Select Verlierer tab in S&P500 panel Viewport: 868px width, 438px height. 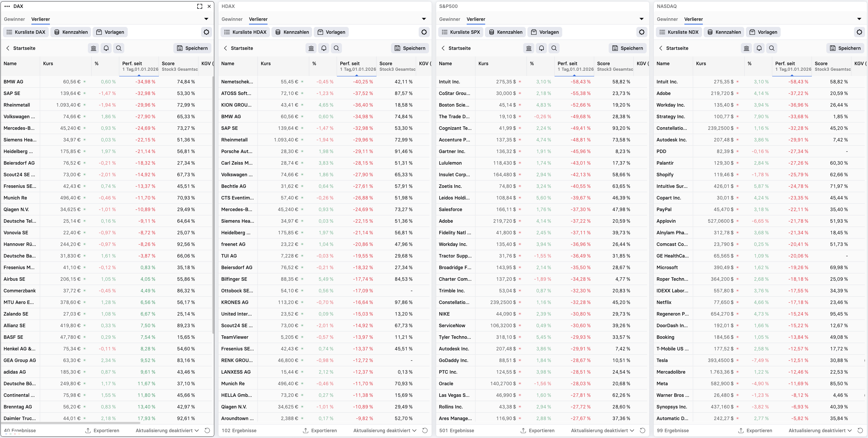pyautogui.click(x=476, y=19)
